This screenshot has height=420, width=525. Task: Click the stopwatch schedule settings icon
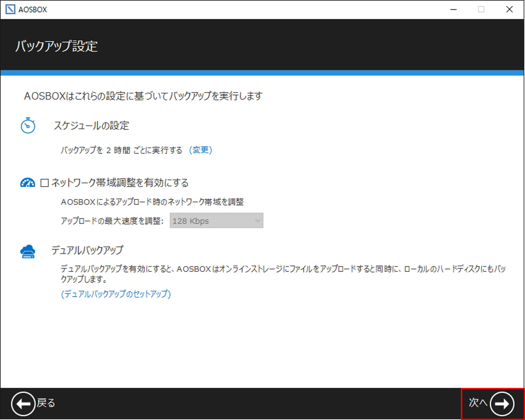[x=28, y=125]
